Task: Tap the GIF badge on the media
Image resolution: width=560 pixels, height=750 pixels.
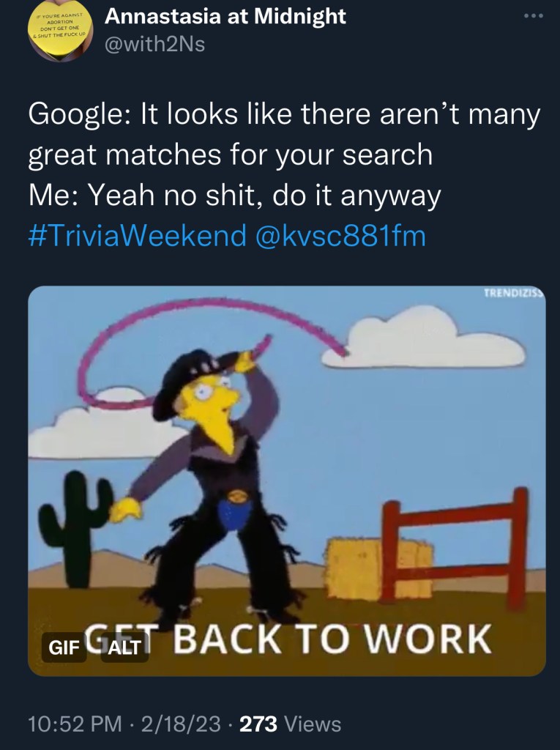Action: click(x=64, y=647)
